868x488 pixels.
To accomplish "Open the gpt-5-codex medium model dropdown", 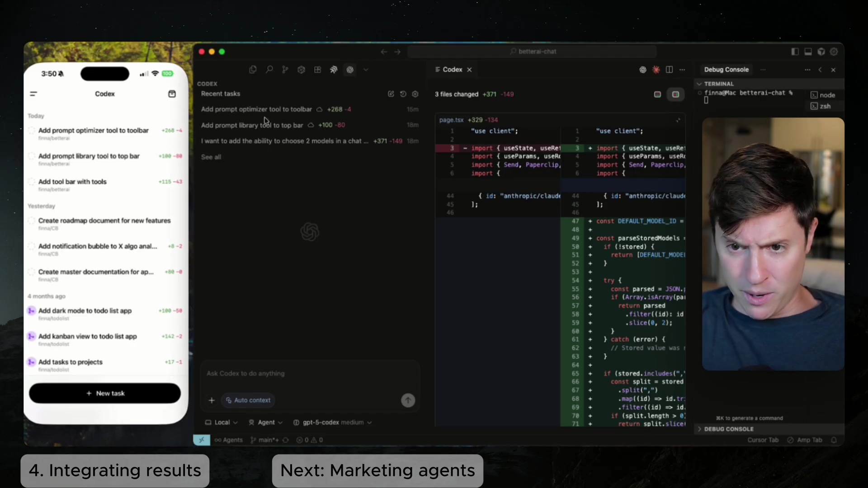I will coord(332,422).
